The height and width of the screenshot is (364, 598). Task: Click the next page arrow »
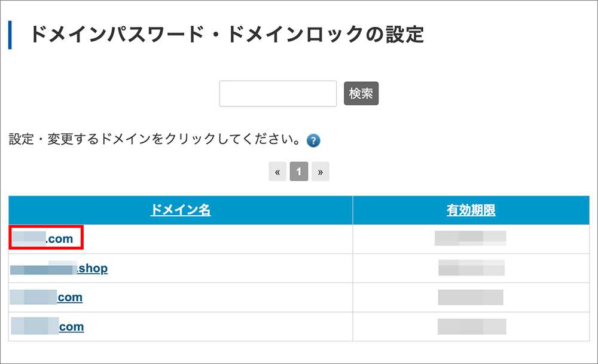[x=321, y=172]
